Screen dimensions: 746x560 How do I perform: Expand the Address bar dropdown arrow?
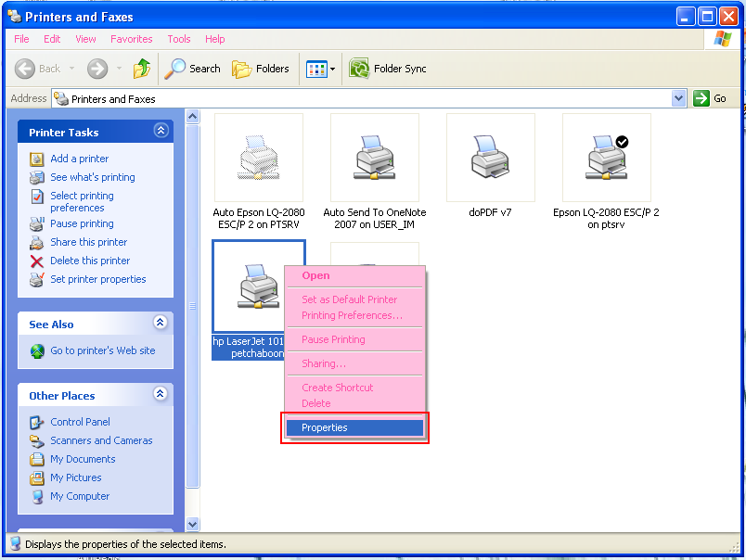click(678, 98)
